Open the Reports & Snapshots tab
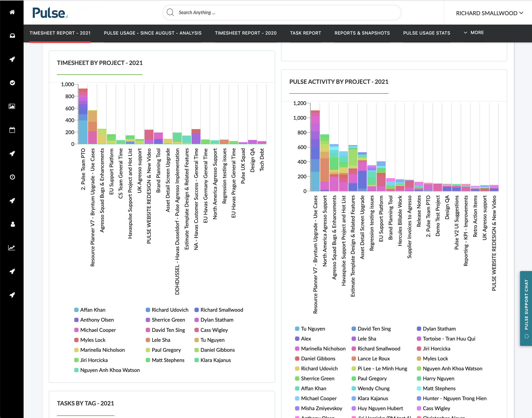The image size is (532, 418). coord(362,33)
